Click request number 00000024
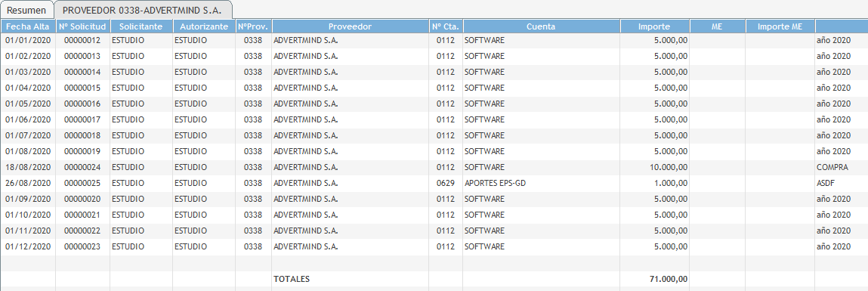 [x=82, y=167]
